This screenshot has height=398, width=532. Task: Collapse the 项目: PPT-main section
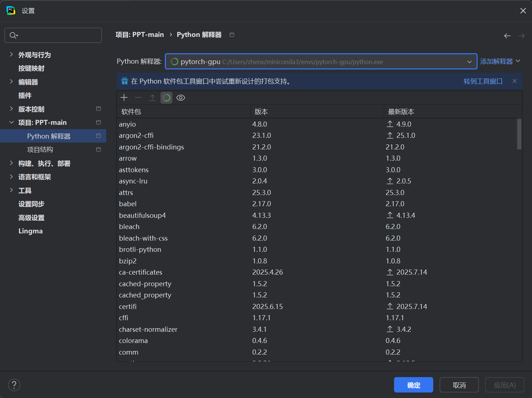point(11,122)
